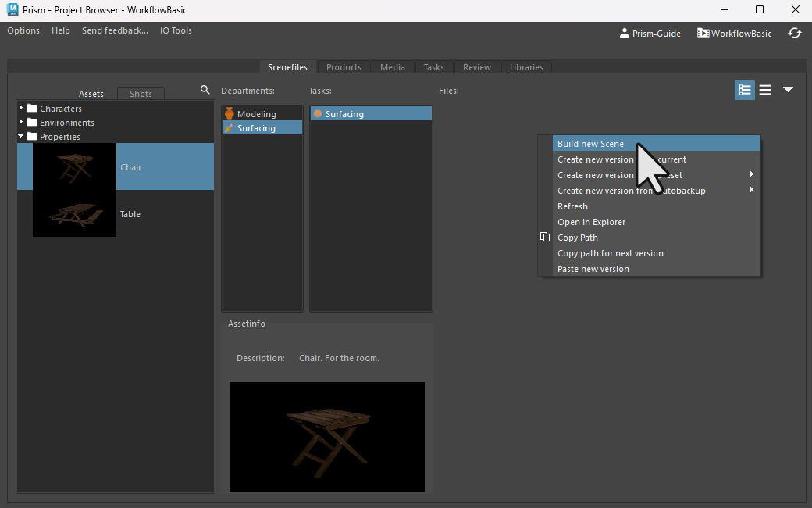Open the Products tab

[344, 67]
